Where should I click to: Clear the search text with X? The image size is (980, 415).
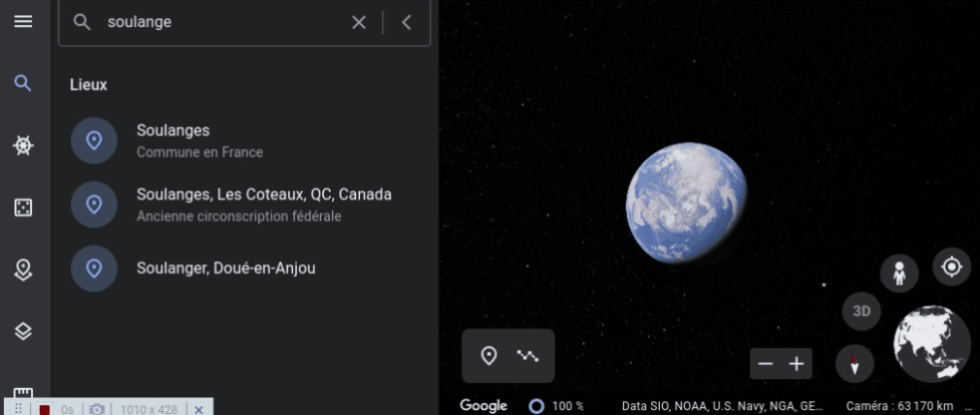(x=359, y=22)
